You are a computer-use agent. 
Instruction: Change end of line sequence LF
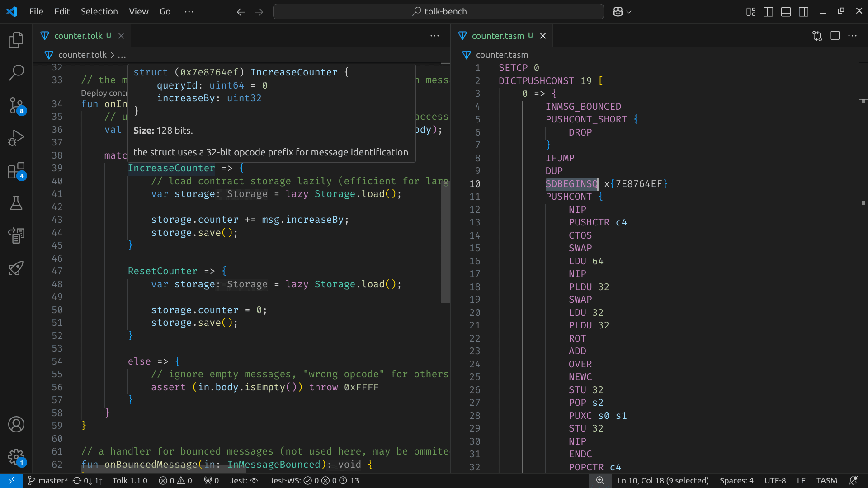(801, 481)
